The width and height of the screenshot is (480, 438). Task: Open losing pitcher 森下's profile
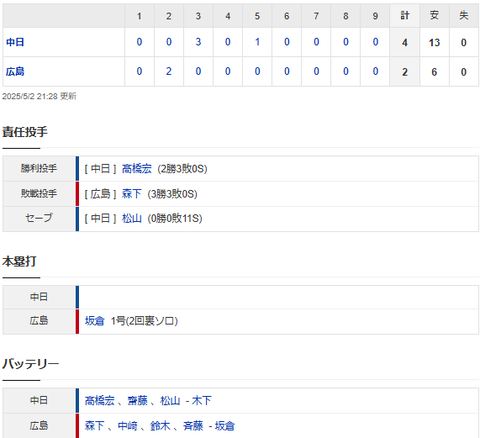click(x=132, y=194)
